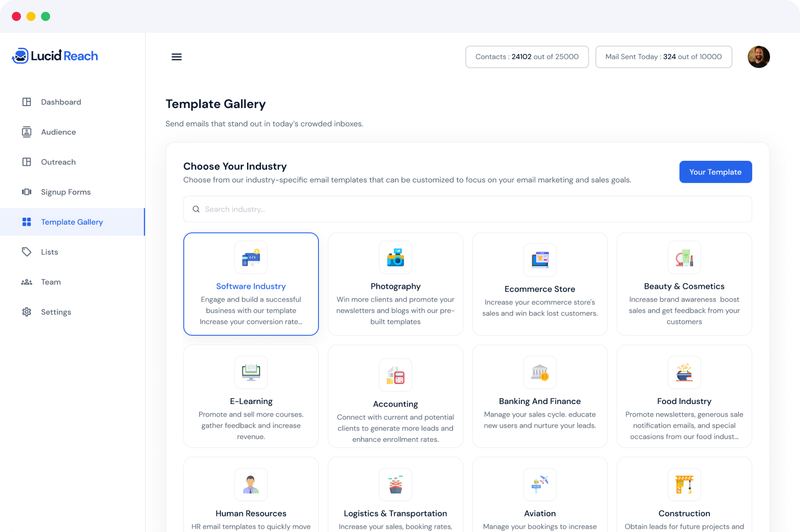This screenshot has width=800, height=532.
Task: Click the Construction crane icon
Action: pyautogui.click(x=684, y=485)
